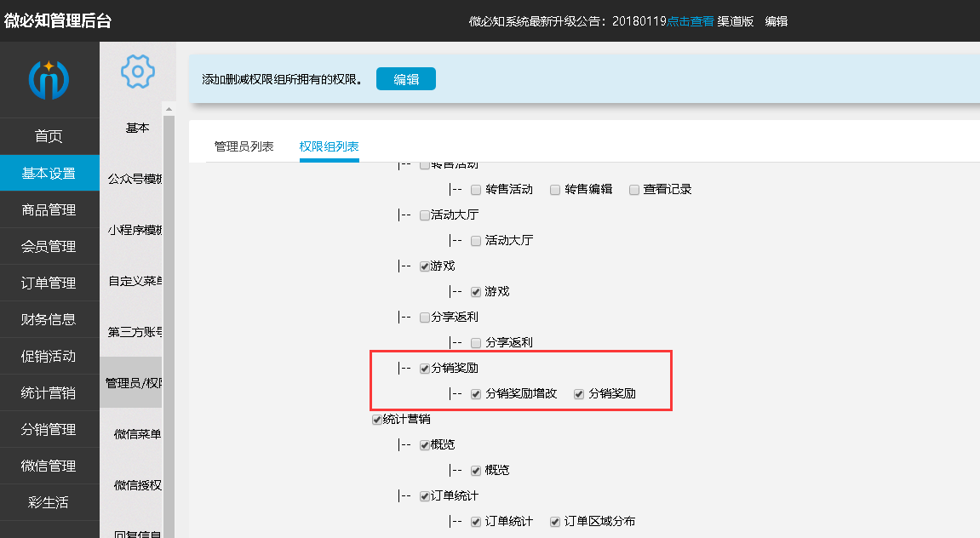The height and width of the screenshot is (538, 980).
Task: Select 订单管理 from the left navigation
Action: [49, 283]
